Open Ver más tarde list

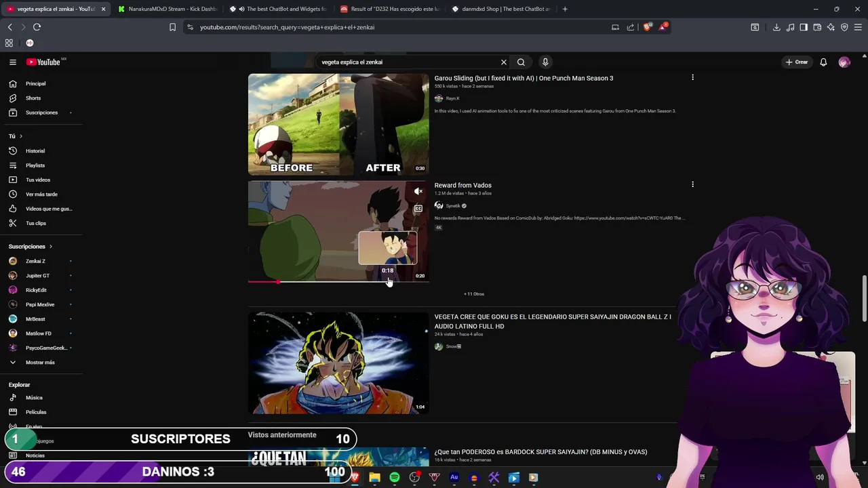(x=41, y=194)
